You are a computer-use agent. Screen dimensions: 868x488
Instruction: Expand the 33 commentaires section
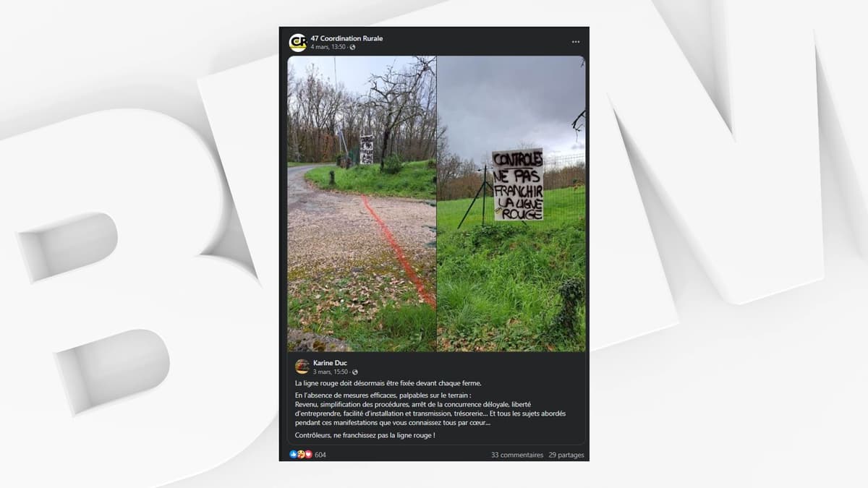coord(517,455)
